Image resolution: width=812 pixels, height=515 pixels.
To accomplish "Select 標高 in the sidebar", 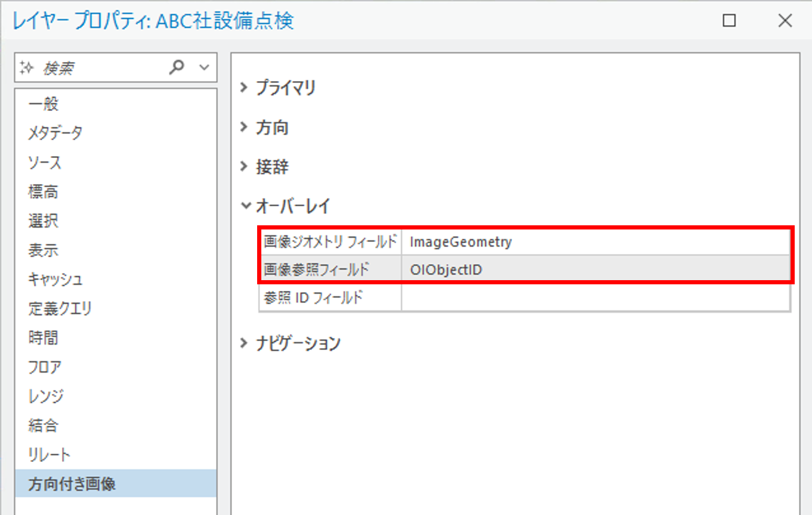I will [x=44, y=191].
